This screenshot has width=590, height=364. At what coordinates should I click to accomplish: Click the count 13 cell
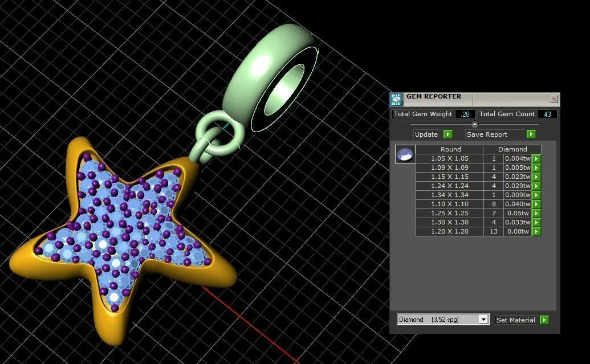pyautogui.click(x=494, y=231)
